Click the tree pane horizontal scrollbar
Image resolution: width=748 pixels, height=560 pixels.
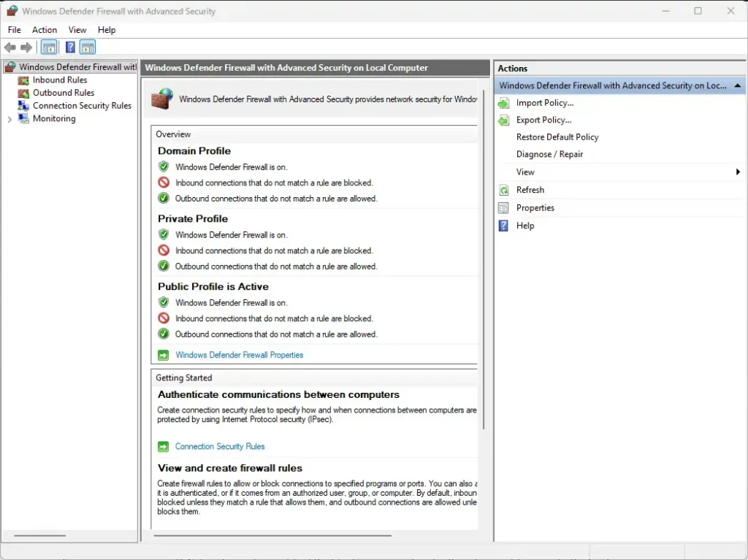(x=40, y=535)
